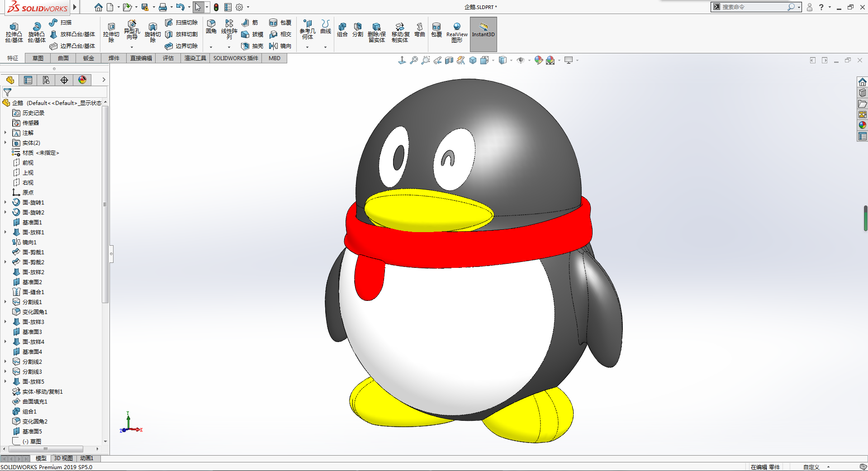
Task: Expand the 分割线1 feature node
Action: pyautogui.click(x=5, y=302)
